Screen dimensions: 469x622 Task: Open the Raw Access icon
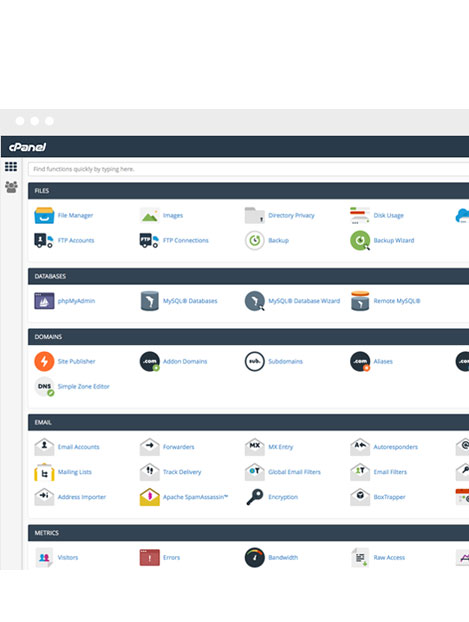click(360, 558)
